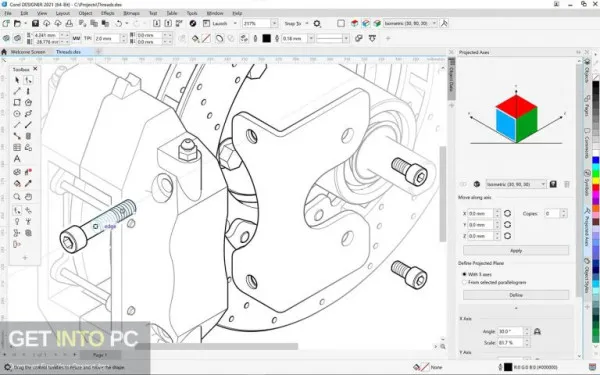
Task: Open the Options gear icon
Action: [317, 23]
